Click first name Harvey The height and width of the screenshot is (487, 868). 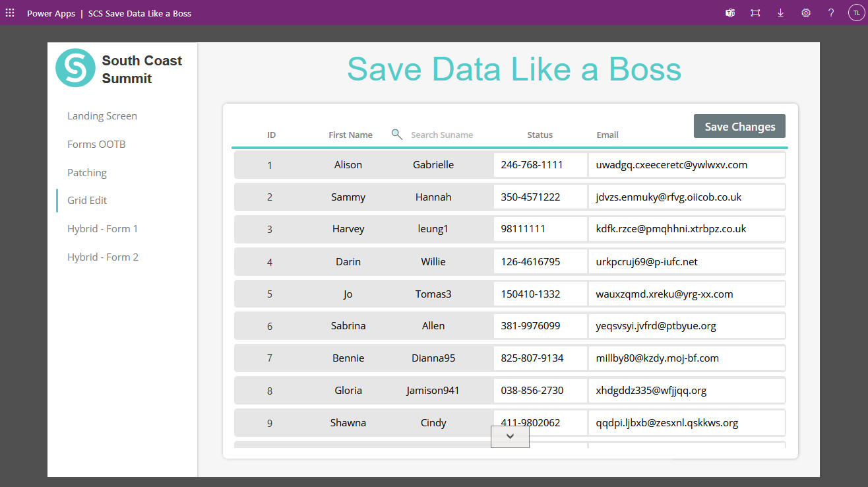point(348,229)
